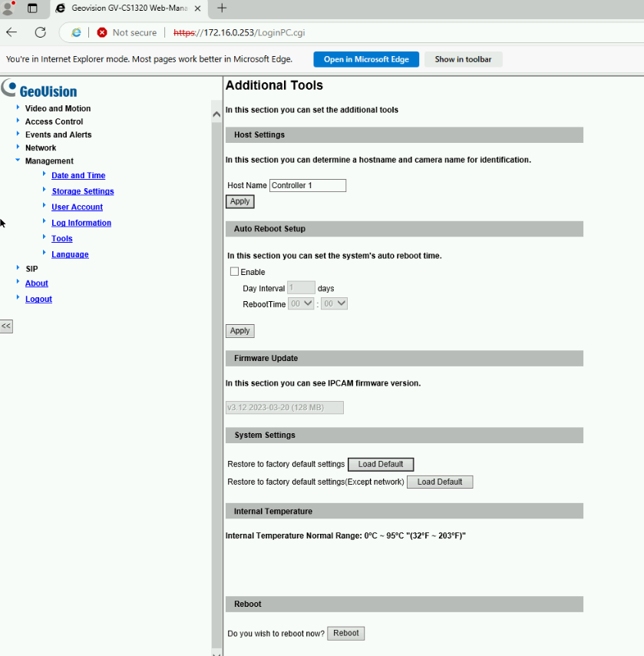Expand the Video and Motion menu
Viewport: 644px width, 656px height.
57,108
